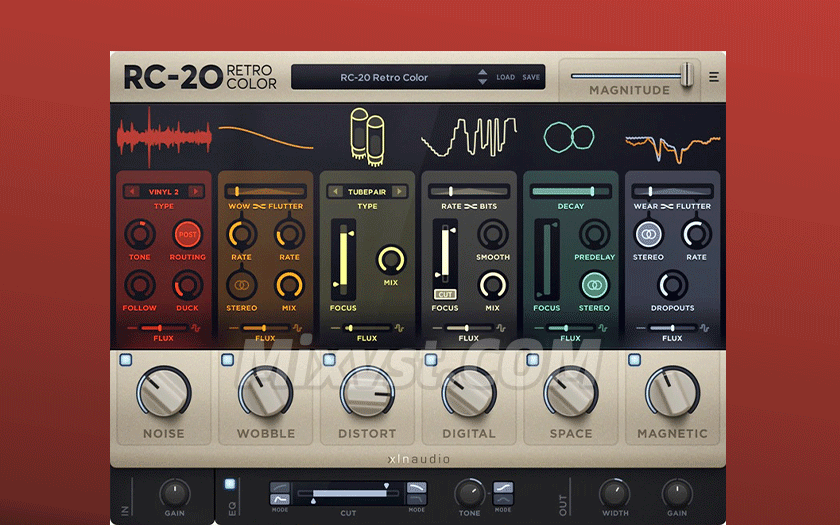840x525 pixels.
Task: Click the Wobble module Stereo rings icon
Action: click(242, 285)
